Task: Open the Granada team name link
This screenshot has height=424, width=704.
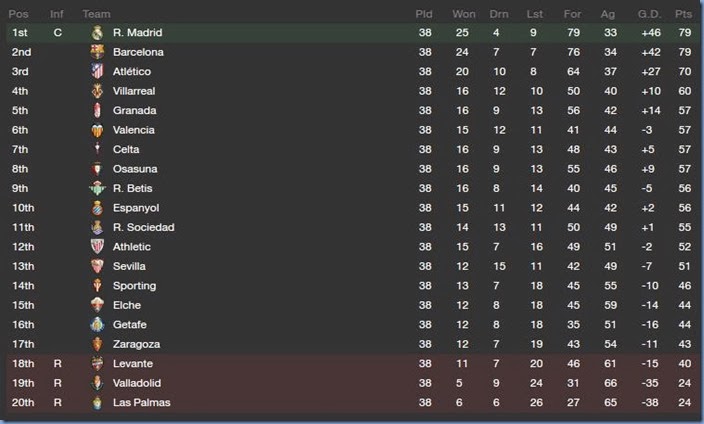Action: coord(133,111)
